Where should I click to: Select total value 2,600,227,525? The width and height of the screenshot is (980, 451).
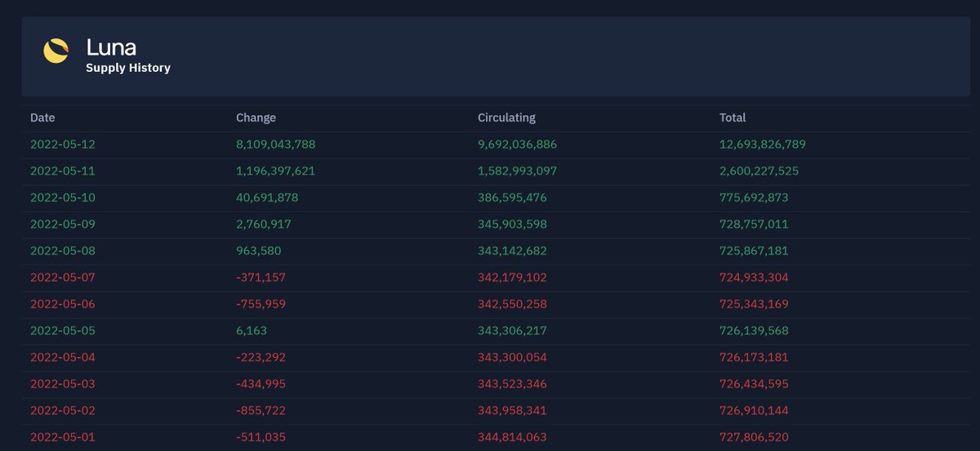coord(759,171)
